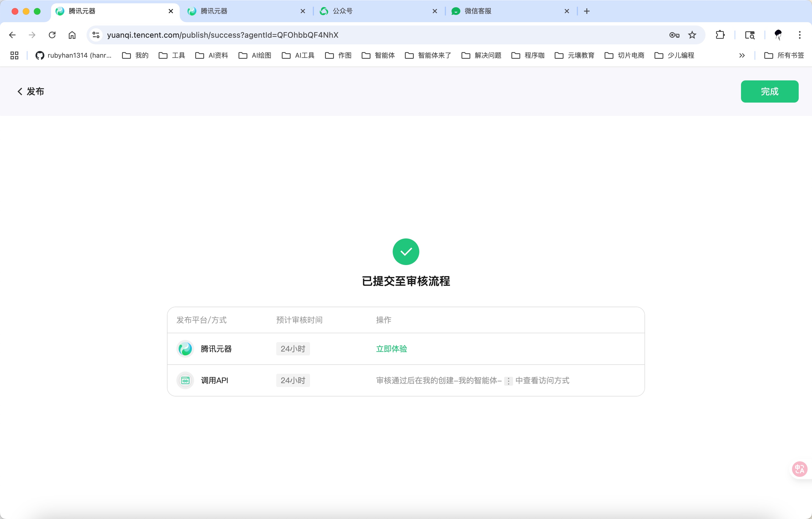Click the immersive translate floating icon

coord(799,469)
